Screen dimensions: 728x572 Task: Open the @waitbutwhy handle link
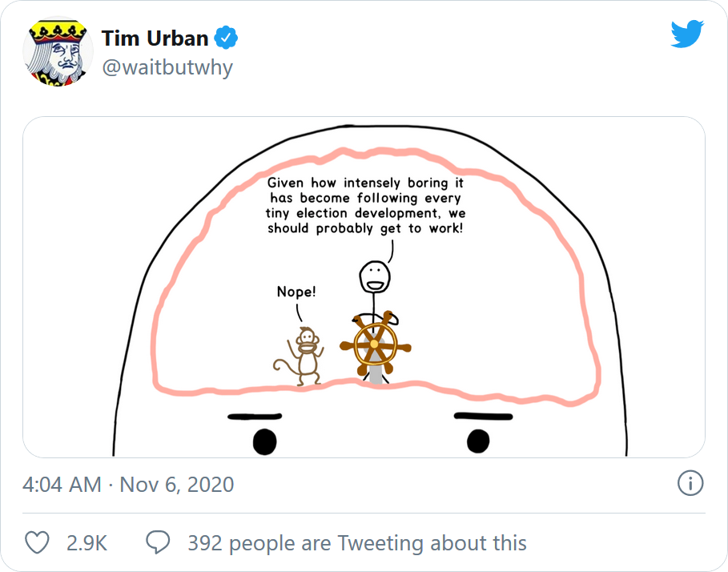click(x=167, y=68)
